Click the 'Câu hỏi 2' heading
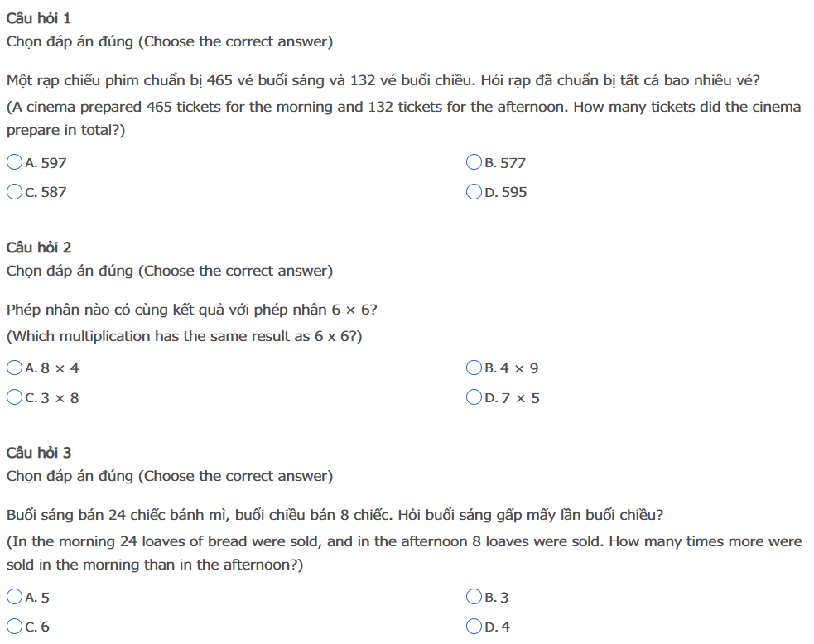Image resolution: width=814 pixels, height=644 pixels. (39, 248)
